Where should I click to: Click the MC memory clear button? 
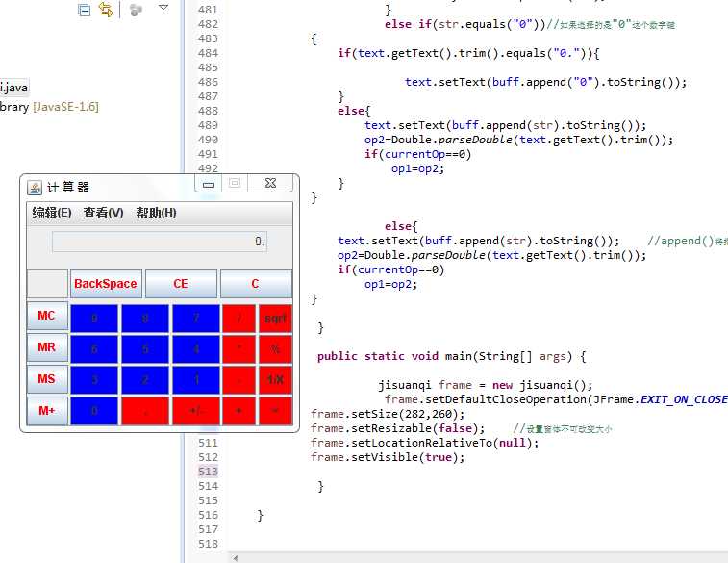click(x=47, y=316)
